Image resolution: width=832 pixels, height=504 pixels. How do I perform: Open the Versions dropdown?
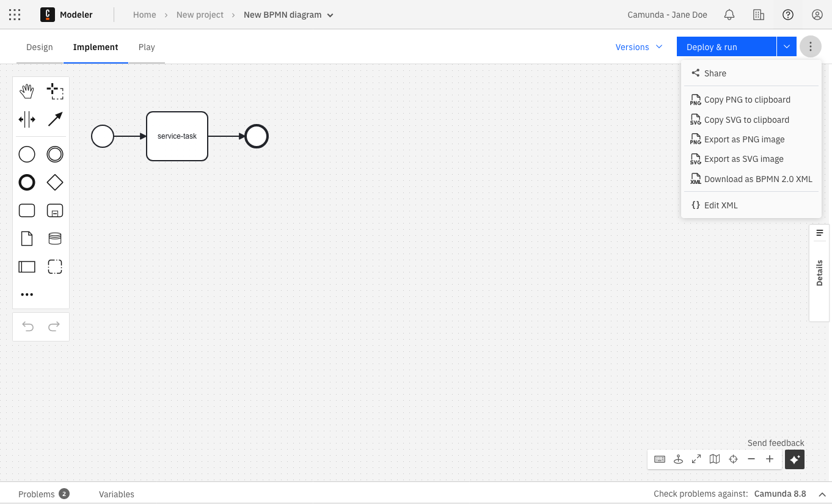(x=638, y=47)
